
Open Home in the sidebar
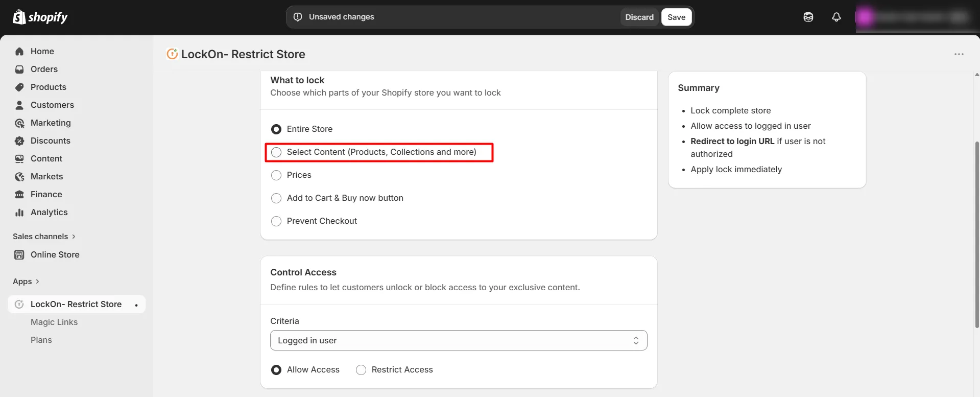coord(42,51)
